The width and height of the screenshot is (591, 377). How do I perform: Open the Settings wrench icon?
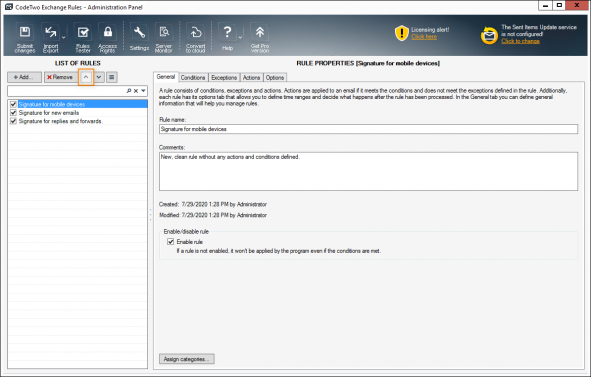[139, 38]
